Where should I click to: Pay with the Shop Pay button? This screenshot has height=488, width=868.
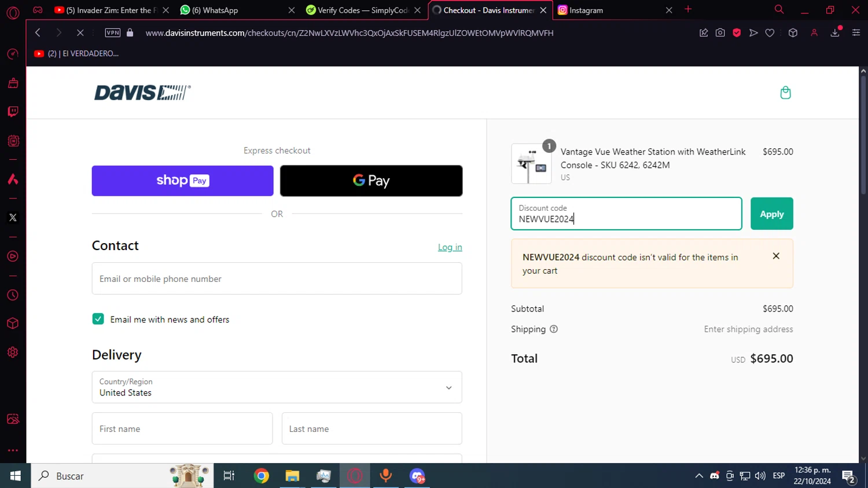point(182,181)
